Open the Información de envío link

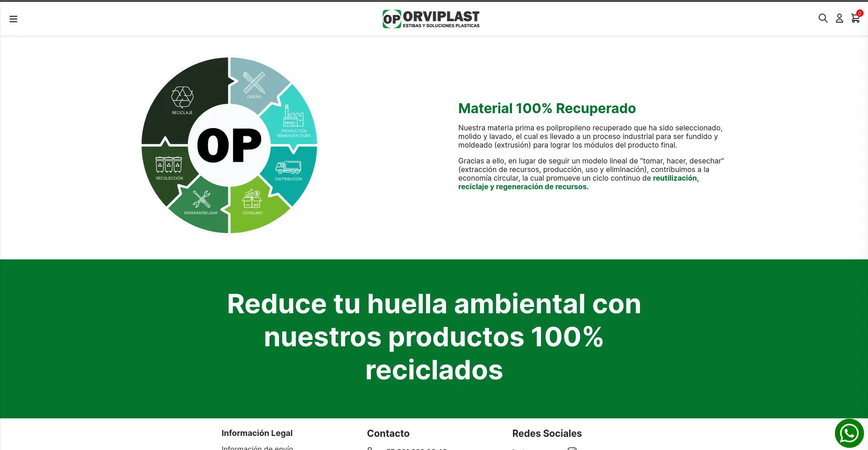256,447
